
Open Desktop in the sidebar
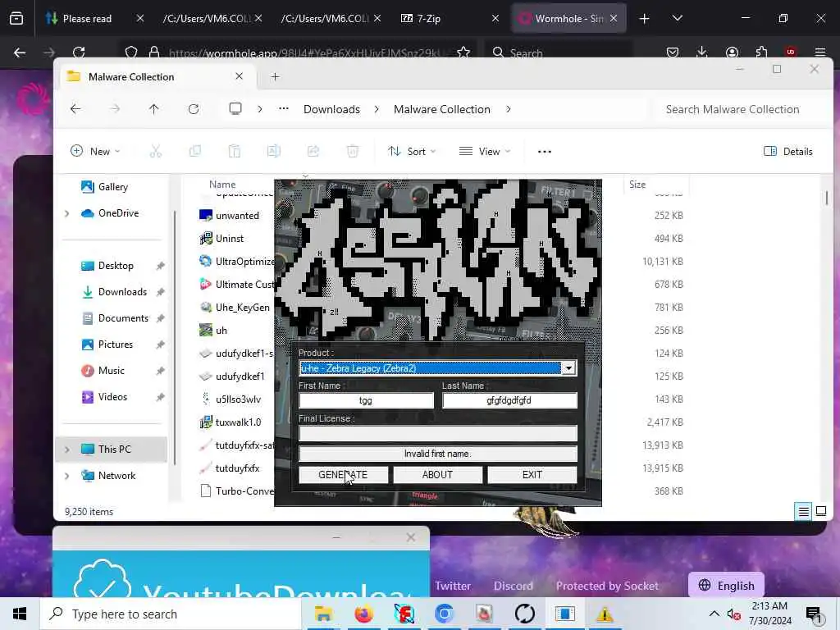(x=115, y=266)
